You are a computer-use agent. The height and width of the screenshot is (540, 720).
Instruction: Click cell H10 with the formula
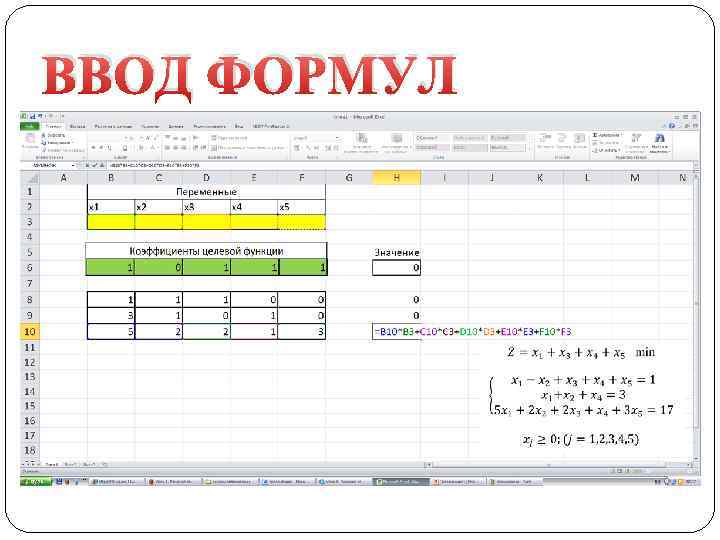pyautogui.click(x=397, y=332)
